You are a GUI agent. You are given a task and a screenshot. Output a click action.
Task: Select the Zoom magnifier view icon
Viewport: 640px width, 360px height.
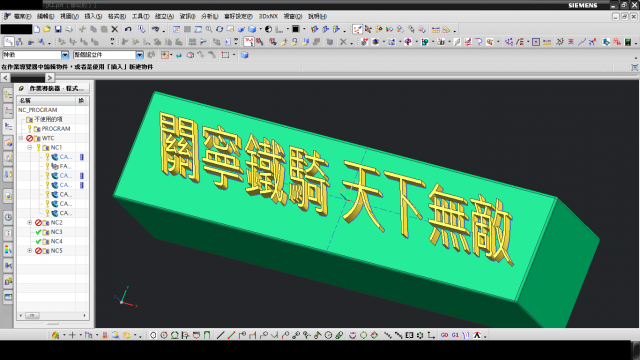pos(209,29)
